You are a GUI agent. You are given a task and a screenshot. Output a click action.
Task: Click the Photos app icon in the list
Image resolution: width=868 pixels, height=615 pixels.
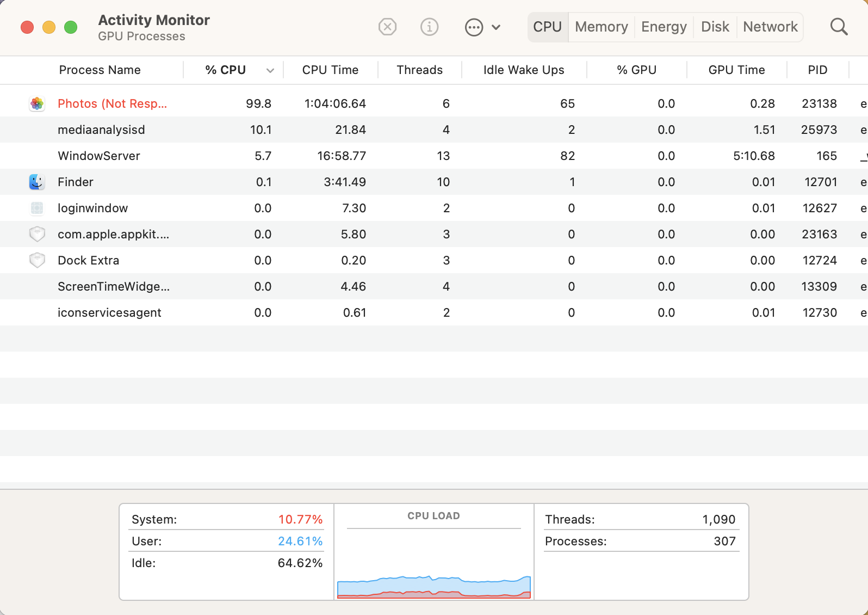point(36,103)
